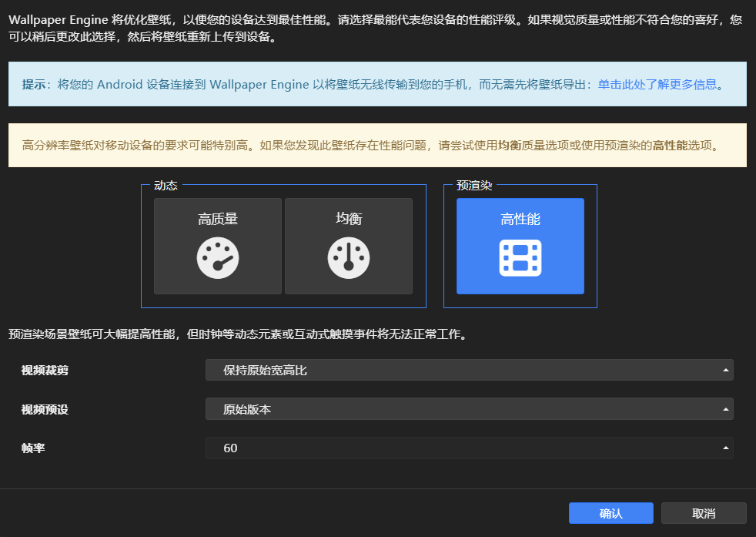Open the frame rate dropdown showing 60
Viewport: 756px width, 537px height.
point(468,448)
